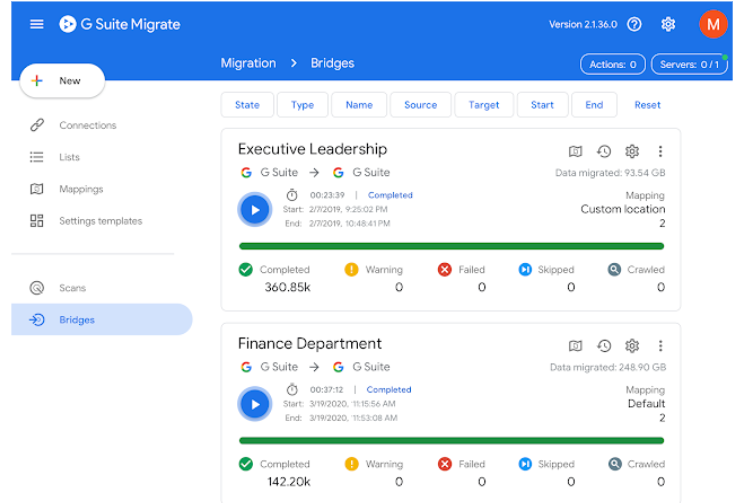Open the Start filter
This screenshot has width=737, height=503.
[x=542, y=105]
